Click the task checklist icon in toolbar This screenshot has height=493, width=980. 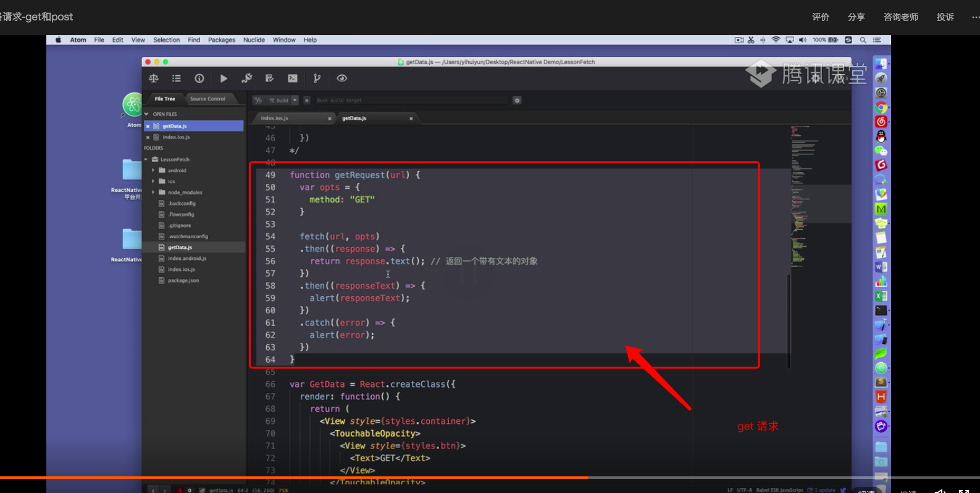coord(269,78)
